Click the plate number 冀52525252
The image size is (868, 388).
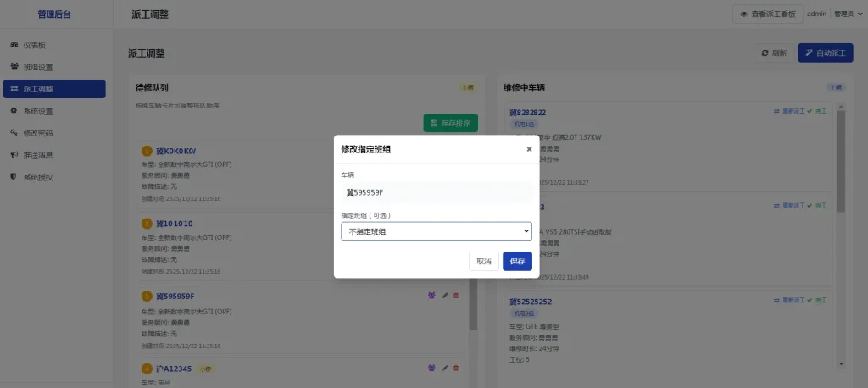[x=531, y=302]
